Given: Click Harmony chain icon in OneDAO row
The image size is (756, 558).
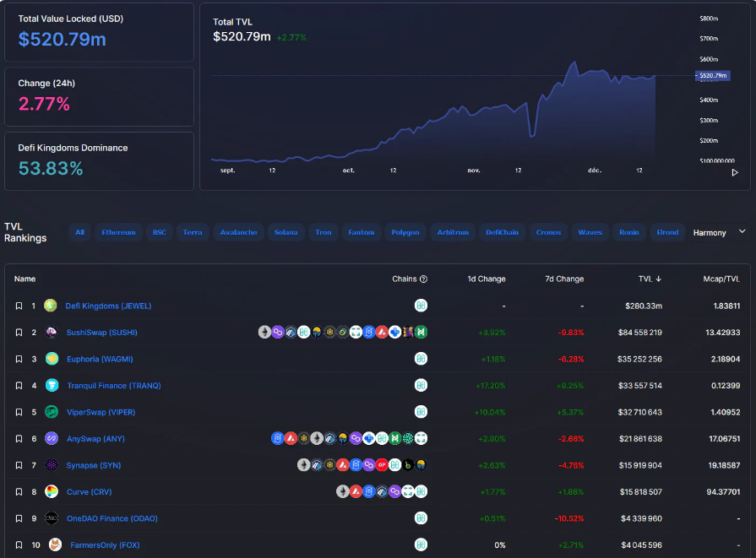Looking at the screenshot, I should pyautogui.click(x=421, y=518).
